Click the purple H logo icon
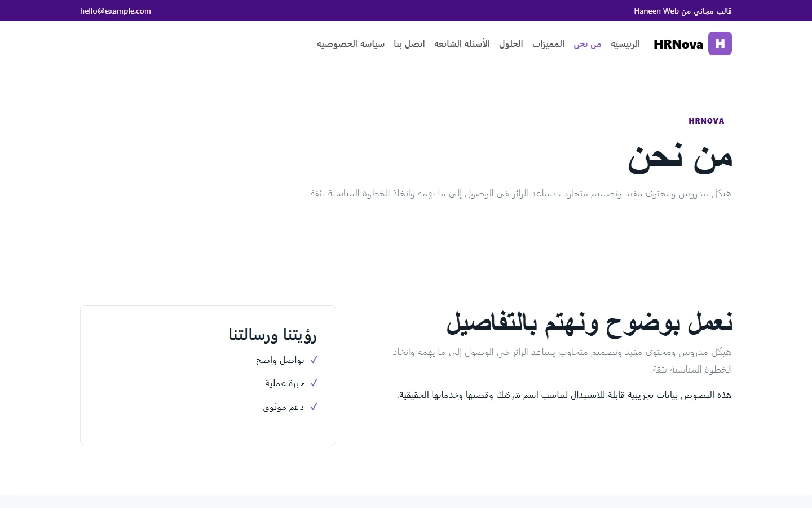Image resolution: width=812 pixels, height=508 pixels. [720, 43]
